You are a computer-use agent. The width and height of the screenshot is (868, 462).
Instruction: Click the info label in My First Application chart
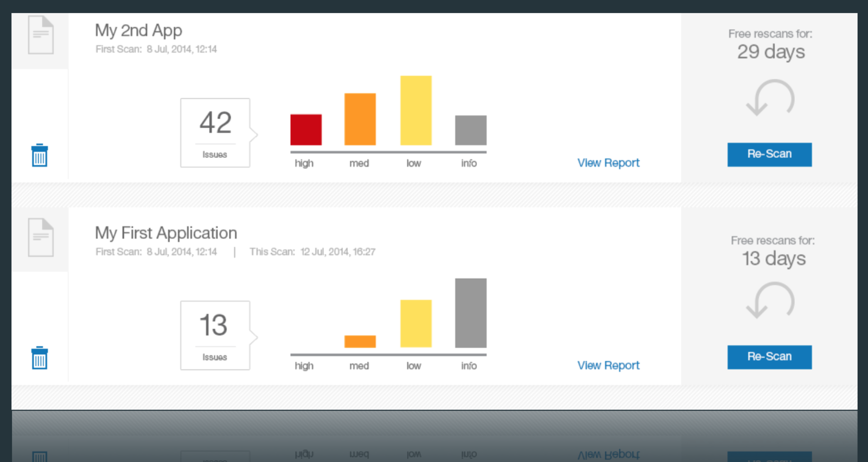pos(469,366)
